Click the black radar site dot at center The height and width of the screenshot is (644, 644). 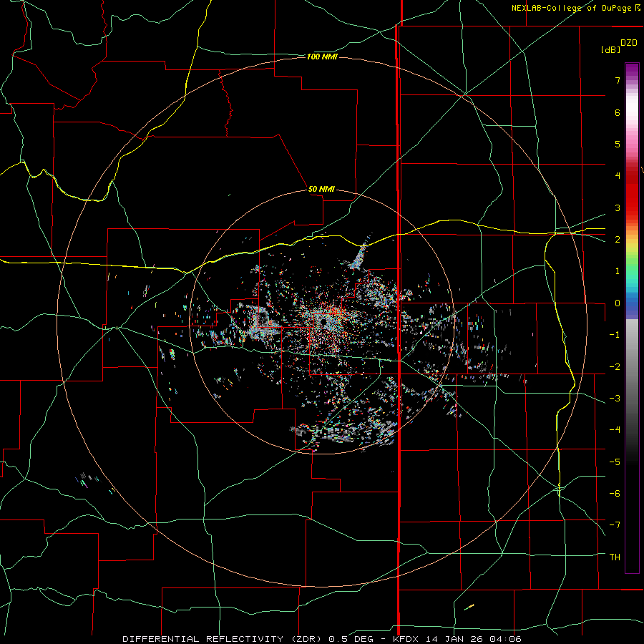click(x=323, y=322)
